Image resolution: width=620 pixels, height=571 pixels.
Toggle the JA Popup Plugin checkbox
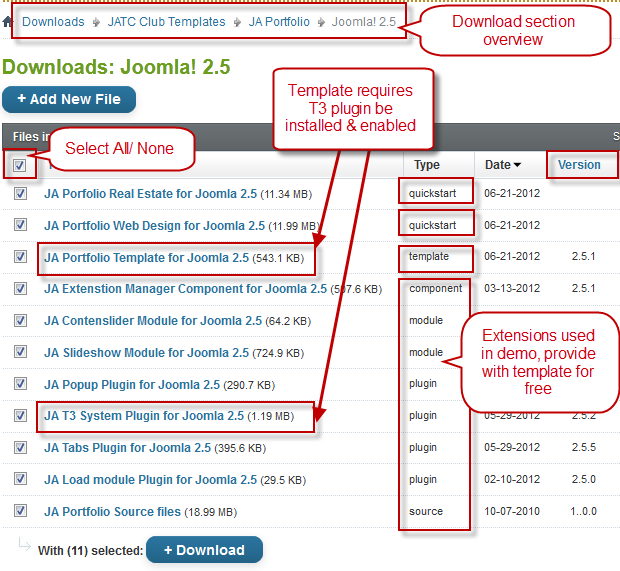pos(20,384)
